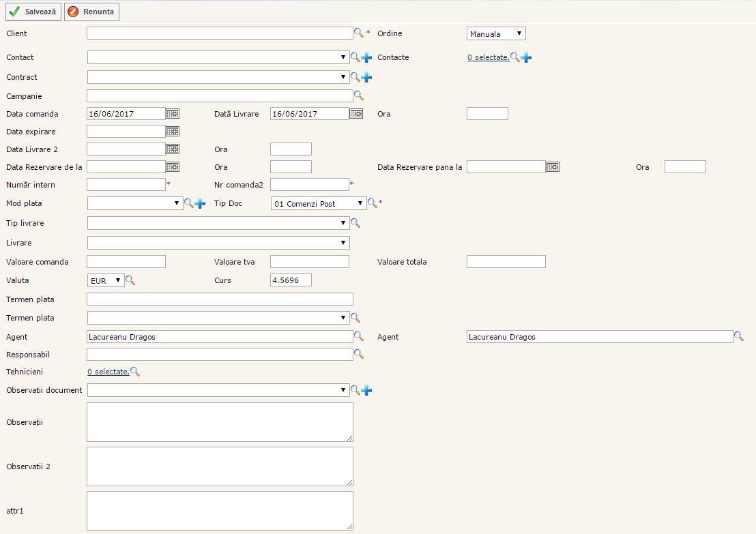The image size is (756, 534).
Task: Open the Tip Doc dropdown
Action: point(318,203)
